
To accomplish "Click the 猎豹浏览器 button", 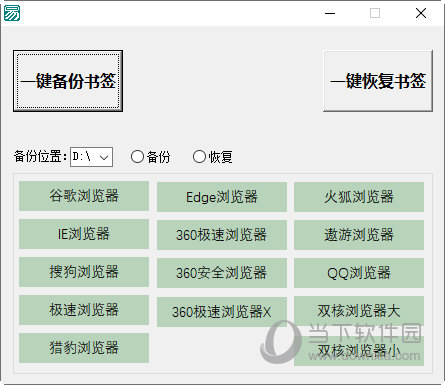I will [x=84, y=348].
